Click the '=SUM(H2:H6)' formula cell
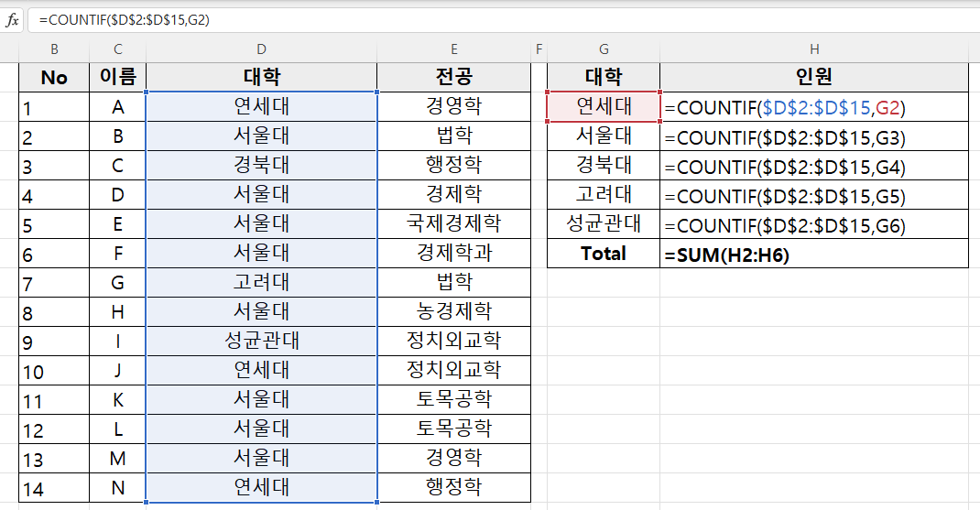This screenshot has height=510, width=980. (813, 254)
